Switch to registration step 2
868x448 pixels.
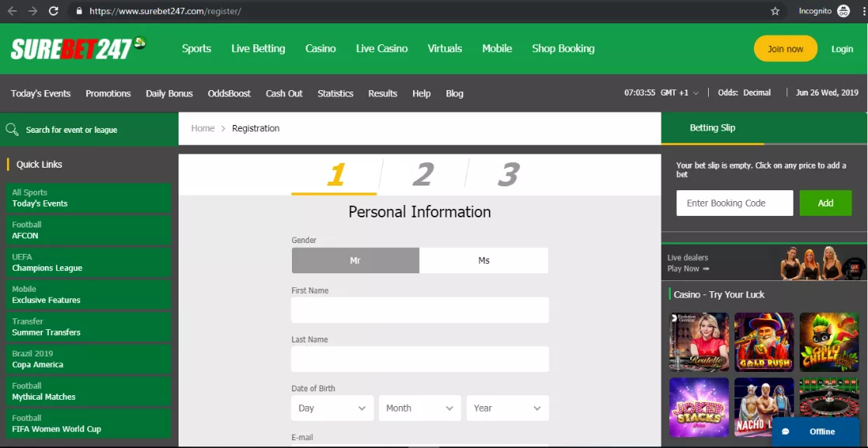[x=422, y=175]
